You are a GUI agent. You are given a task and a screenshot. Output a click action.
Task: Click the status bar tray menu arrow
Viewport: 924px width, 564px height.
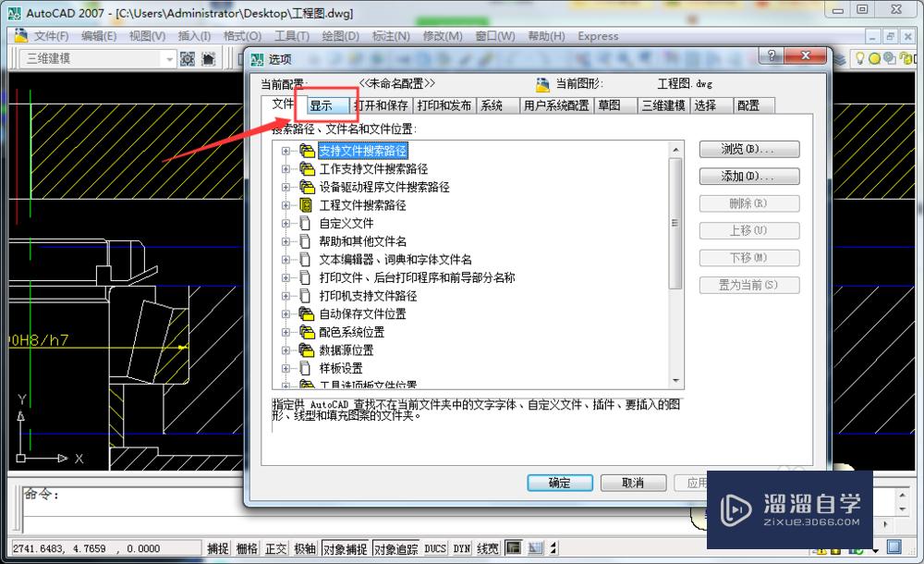pos(876,550)
